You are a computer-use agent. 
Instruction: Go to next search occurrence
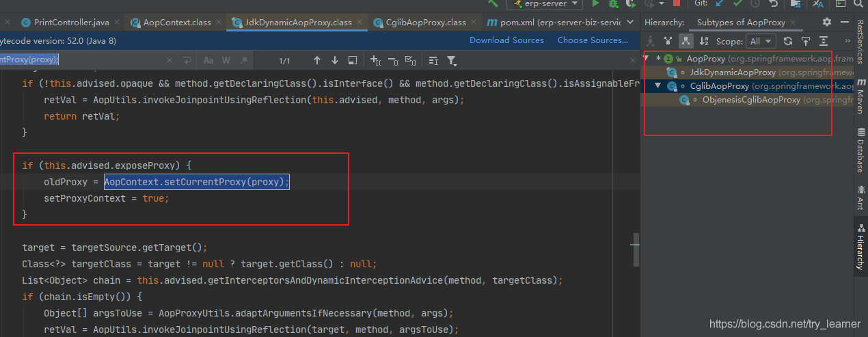(x=334, y=60)
